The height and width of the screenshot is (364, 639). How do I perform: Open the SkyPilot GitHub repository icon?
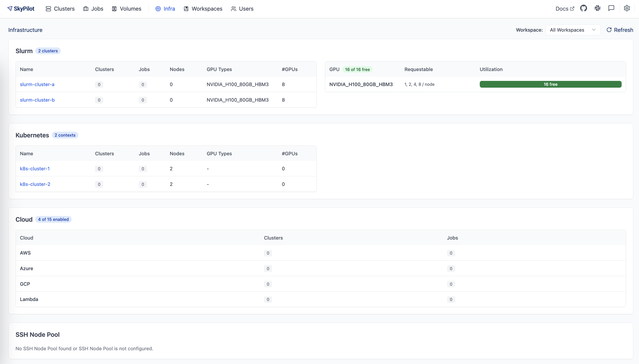(584, 8)
